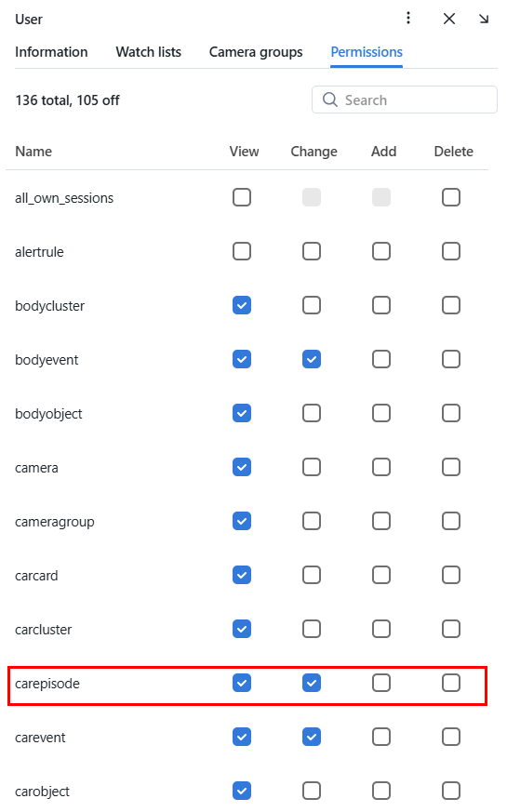Select the Permissions tab
This screenshot has height=812, width=507.
point(367,52)
